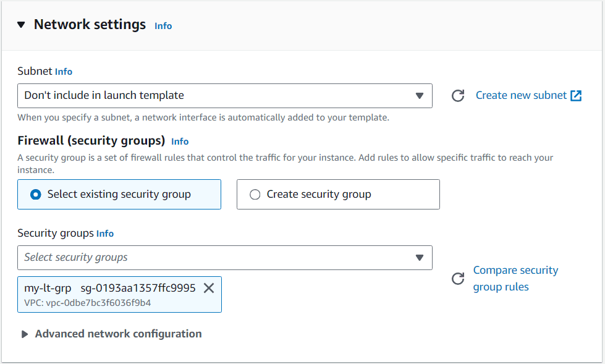The width and height of the screenshot is (605, 364).
Task: Select the Create security group option
Action: [254, 194]
